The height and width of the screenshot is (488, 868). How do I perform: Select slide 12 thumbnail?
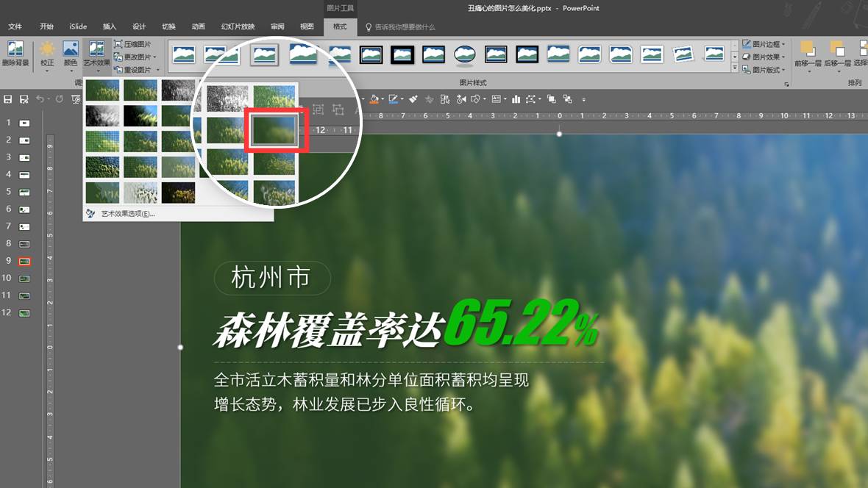click(24, 313)
